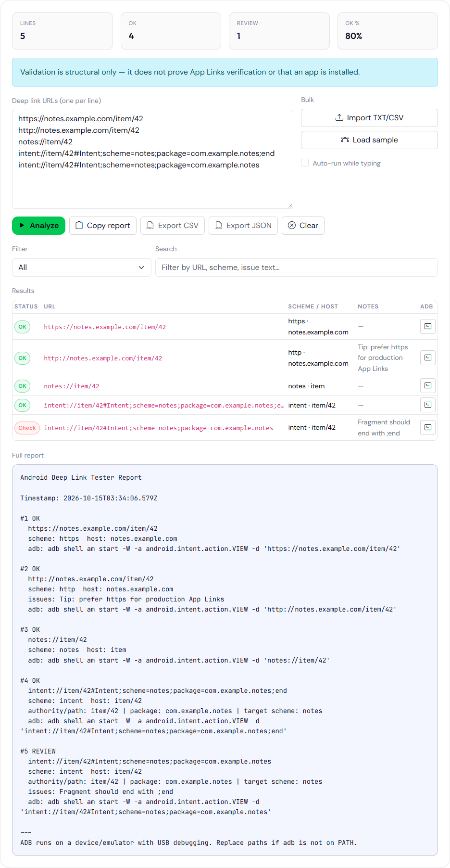Copy ADB command for http://notes.example.com/item/42
Image resolution: width=450 pixels, height=868 pixels.
[x=427, y=357]
